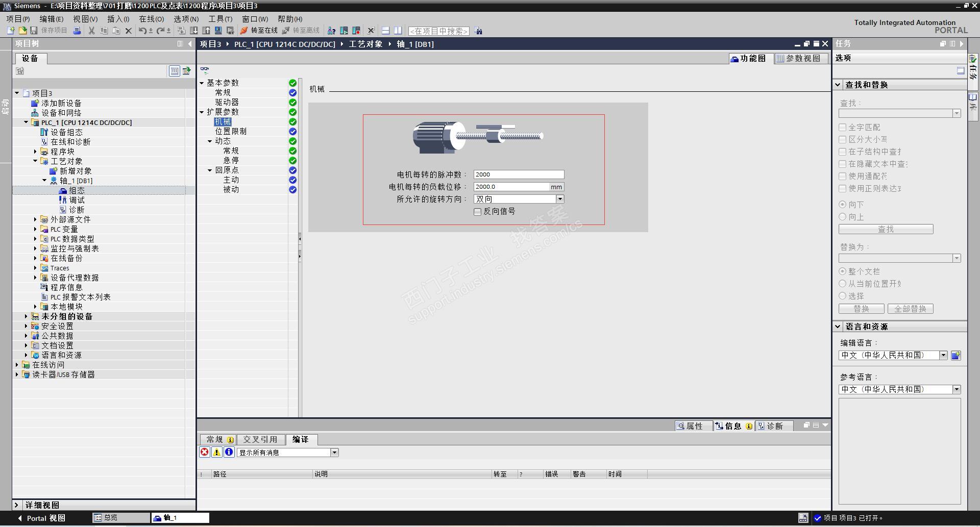The height and width of the screenshot is (527, 980).
Task: Expand the 程序块 tree node
Action: tap(35, 152)
